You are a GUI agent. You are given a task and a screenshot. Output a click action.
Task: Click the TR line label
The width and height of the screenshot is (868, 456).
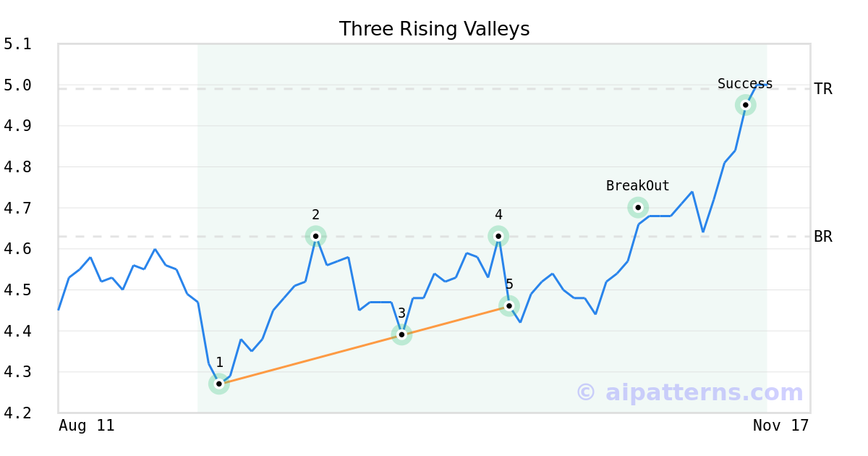[x=823, y=89]
